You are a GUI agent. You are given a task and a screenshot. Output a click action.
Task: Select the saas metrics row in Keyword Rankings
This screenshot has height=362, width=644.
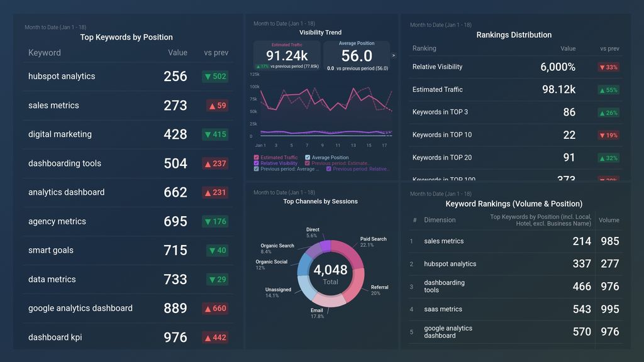point(516,309)
